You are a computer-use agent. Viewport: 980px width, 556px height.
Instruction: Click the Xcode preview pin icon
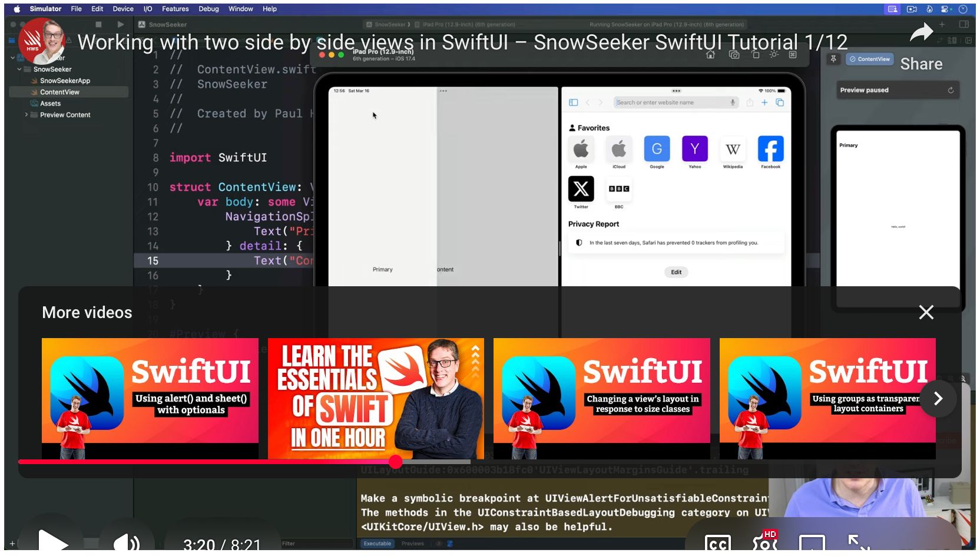(833, 59)
